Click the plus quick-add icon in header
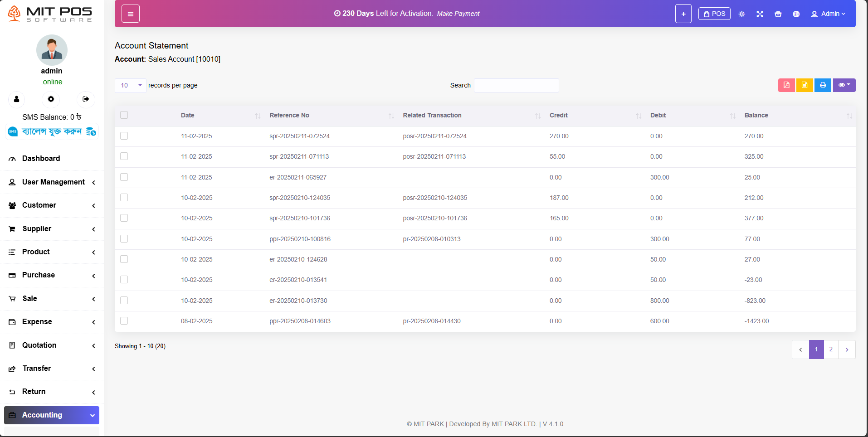This screenshot has height=437, width=868. [x=683, y=14]
